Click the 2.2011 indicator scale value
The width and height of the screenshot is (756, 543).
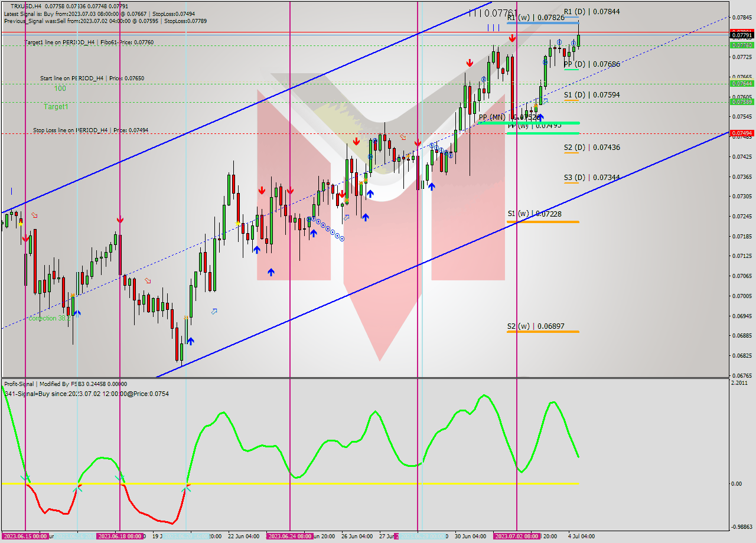pyautogui.click(x=739, y=383)
